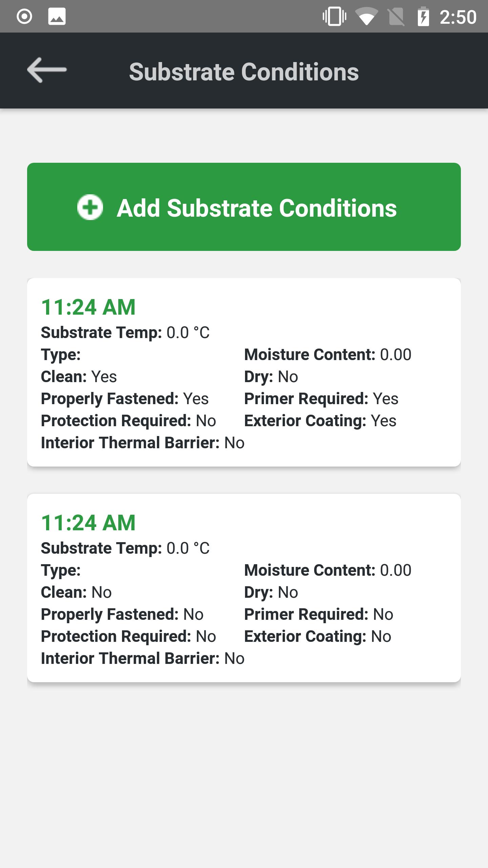This screenshot has height=868, width=488.
Task: Tap Properly Fastened: No line
Action: coord(122,614)
